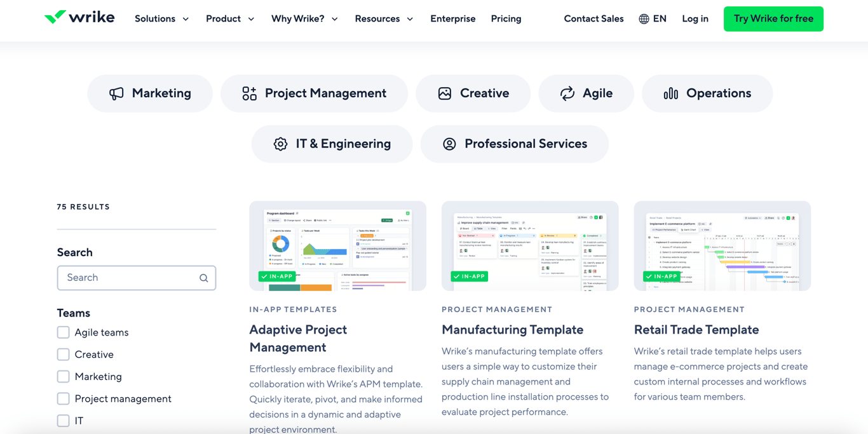Click the Operations bar chart icon

671,93
